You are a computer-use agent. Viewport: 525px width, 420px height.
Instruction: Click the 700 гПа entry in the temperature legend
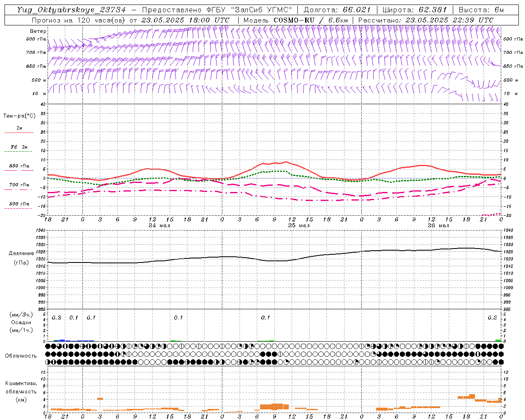[x=19, y=185]
